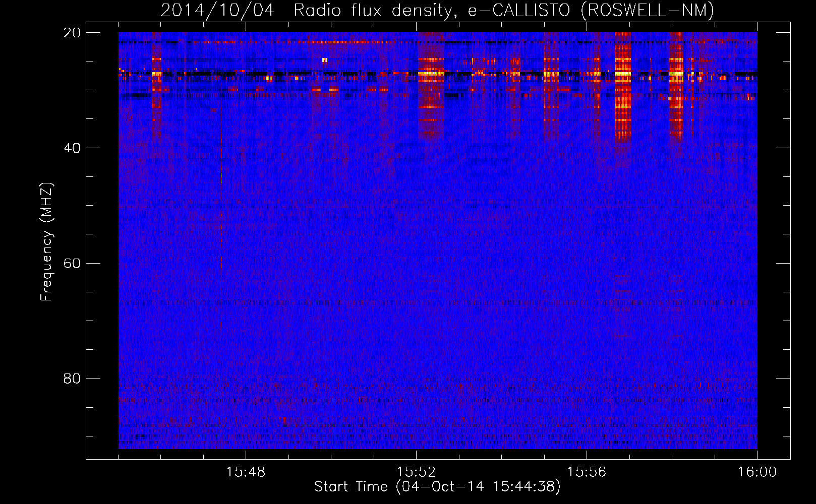Click the 40 frequency tick label
The image size is (816, 504).
[72, 148]
